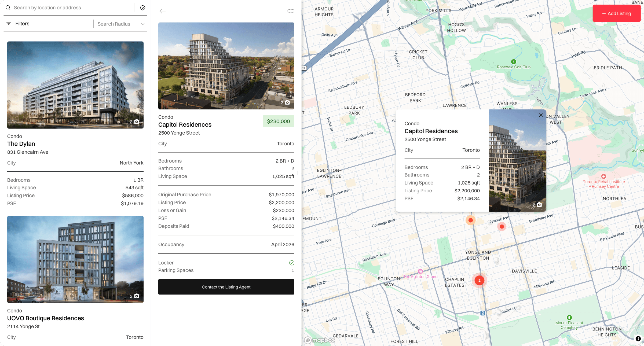Image resolution: width=644 pixels, height=346 pixels.
Task: Click the photo count camera icon on The Dylan
Action: pyautogui.click(x=137, y=122)
